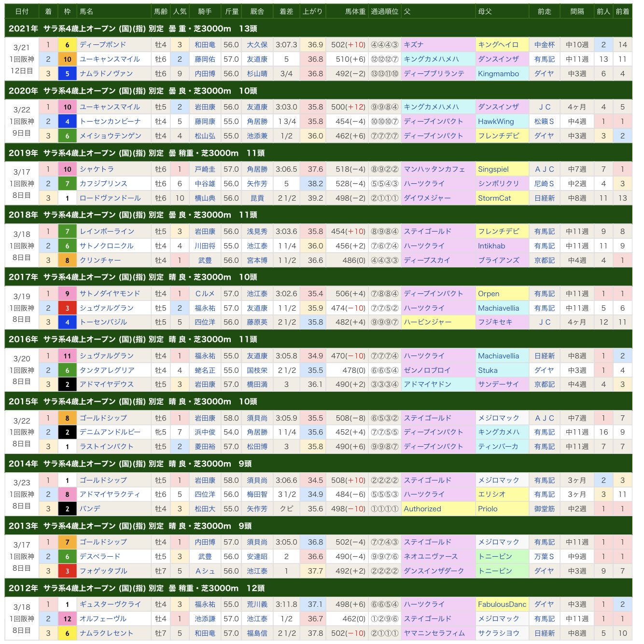Image resolution: width=644 pixels, height=644 pixels.
Task: Click jockey 浜中俊
Action: [x=205, y=432]
